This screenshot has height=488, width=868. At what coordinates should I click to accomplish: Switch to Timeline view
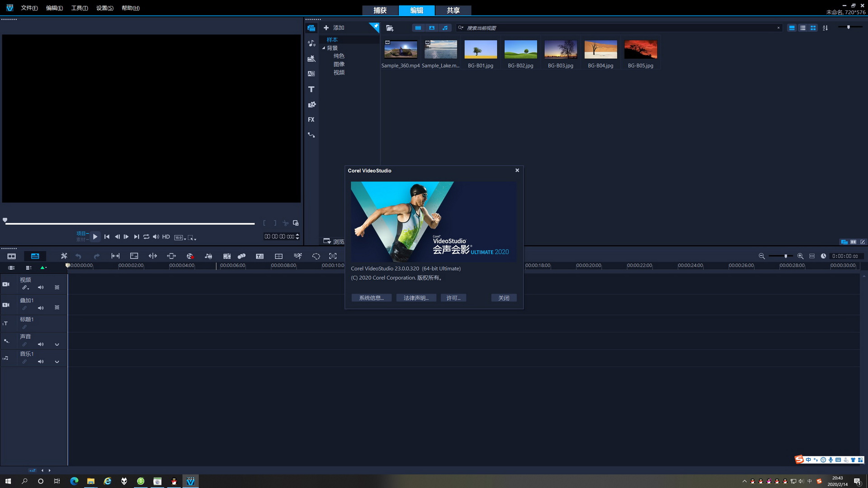(35, 256)
